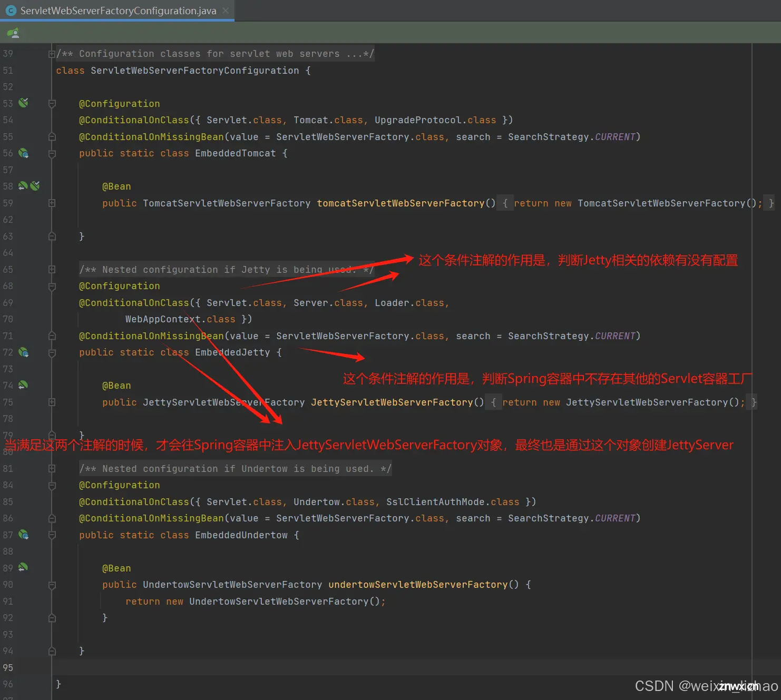Click the EmbeddedJetty class name

(232, 352)
